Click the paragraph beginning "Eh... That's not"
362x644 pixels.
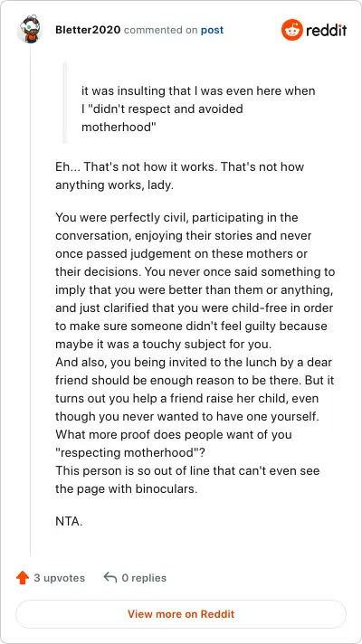179,175
